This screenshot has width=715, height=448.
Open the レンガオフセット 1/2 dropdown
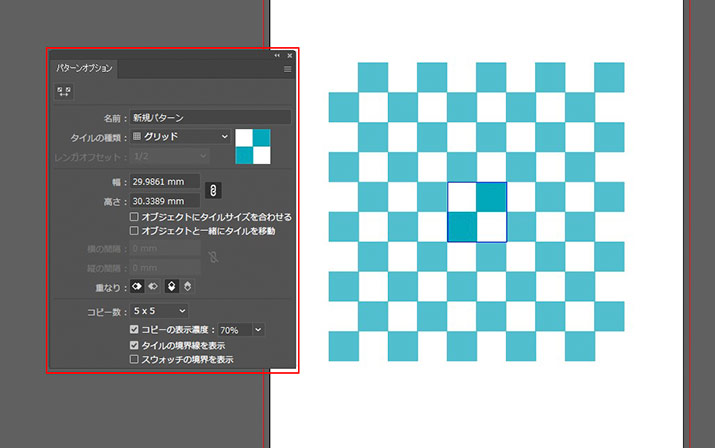coord(170,156)
